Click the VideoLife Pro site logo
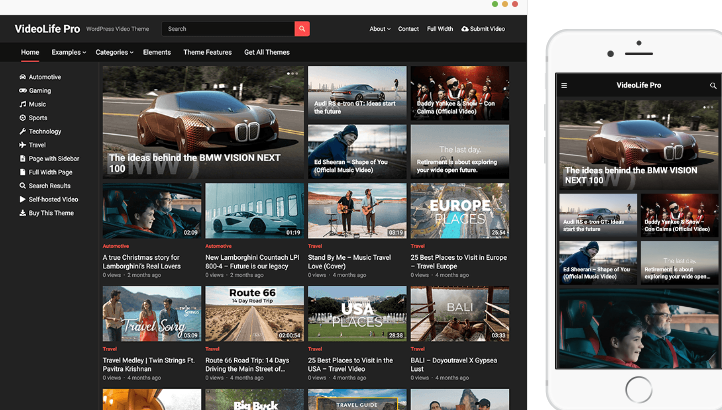This screenshot has width=722, height=410. tap(47, 29)
